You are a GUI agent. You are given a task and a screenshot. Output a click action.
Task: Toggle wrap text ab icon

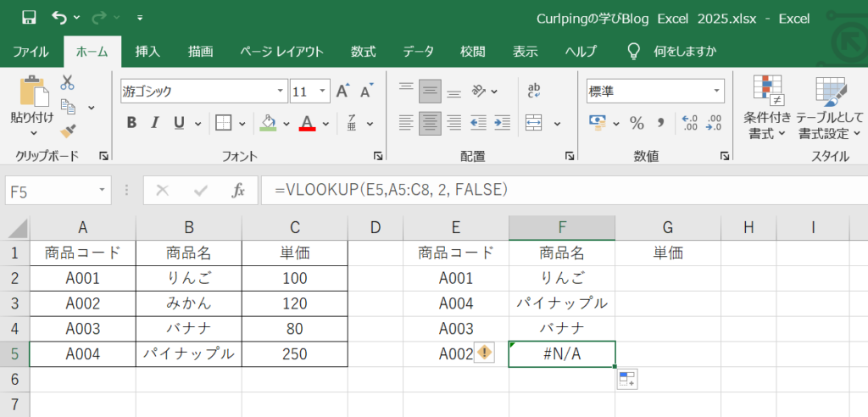(534, 91)
